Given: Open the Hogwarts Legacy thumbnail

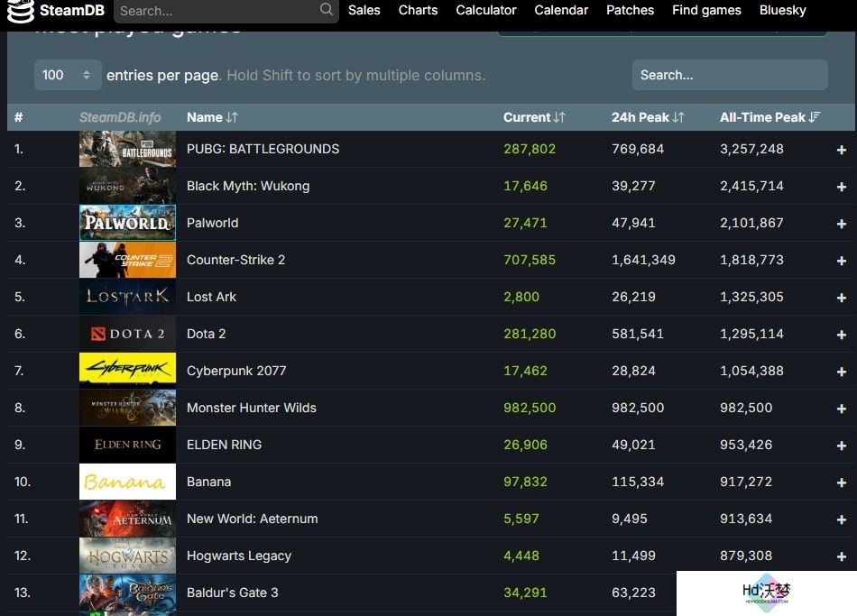Looking at the screenshot, I should point(127,556).
